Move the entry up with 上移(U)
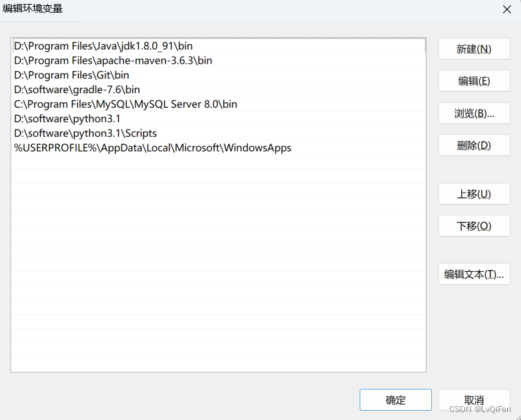 coord(474,194)
